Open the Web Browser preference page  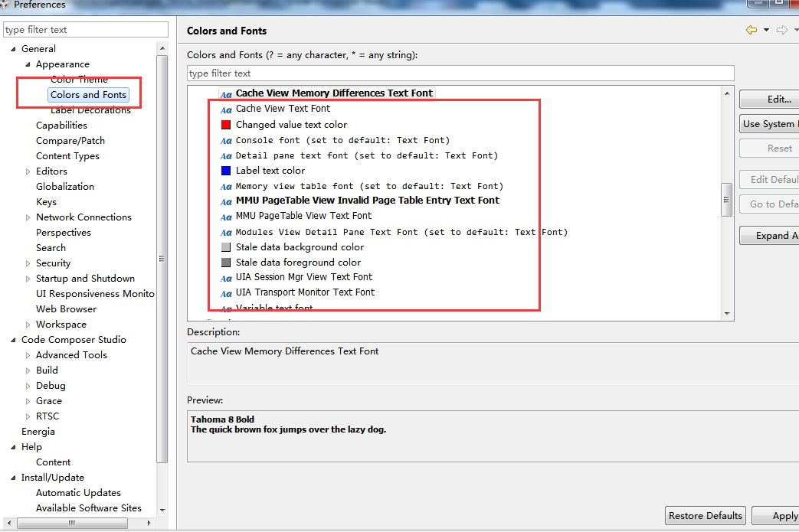coord(66,309)
